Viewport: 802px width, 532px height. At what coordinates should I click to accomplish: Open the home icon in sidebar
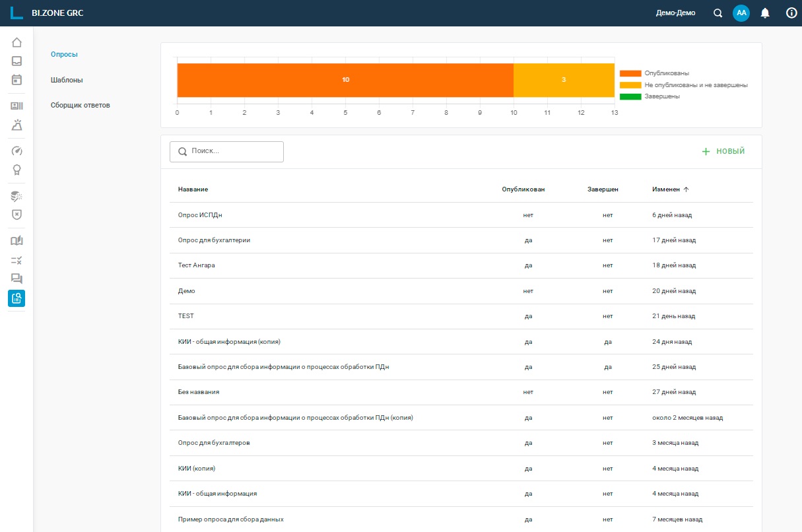tap(17, 43)
